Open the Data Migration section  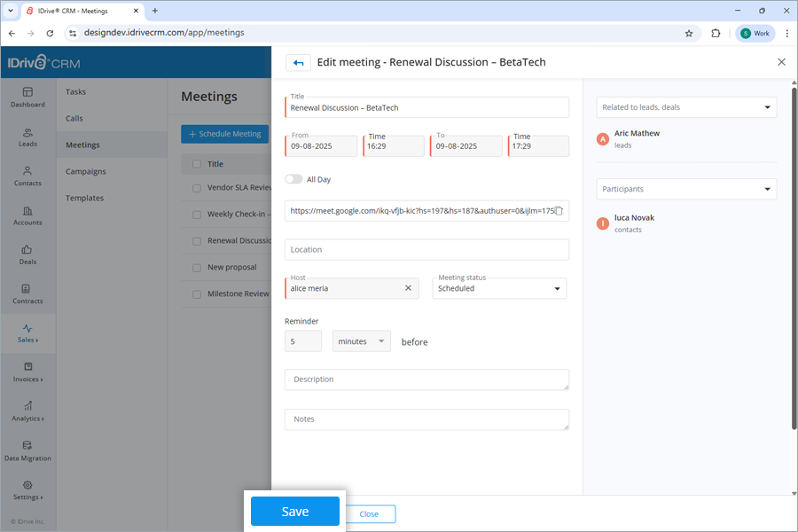coord(27,452)
